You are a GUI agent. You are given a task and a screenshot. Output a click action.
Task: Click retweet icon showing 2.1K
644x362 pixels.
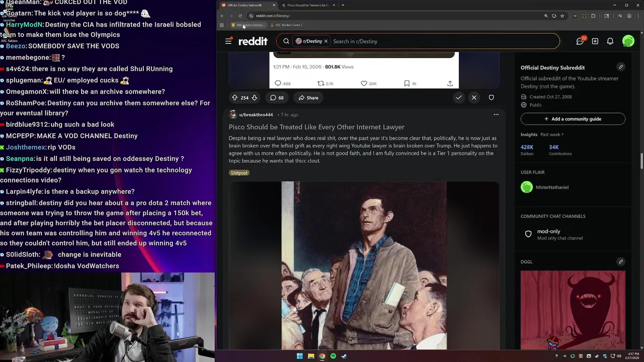[320, 83]
